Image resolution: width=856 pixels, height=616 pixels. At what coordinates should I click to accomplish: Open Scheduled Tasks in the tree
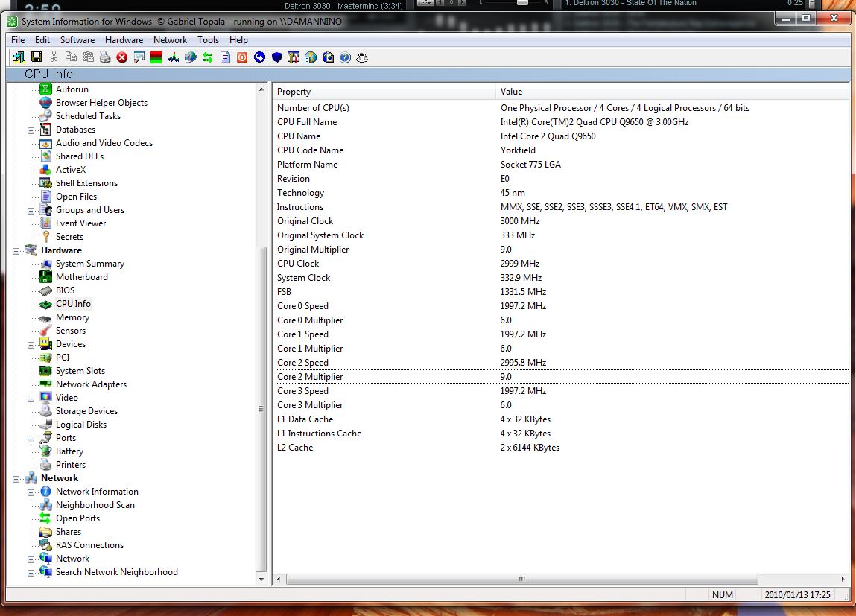pos(88,115)
